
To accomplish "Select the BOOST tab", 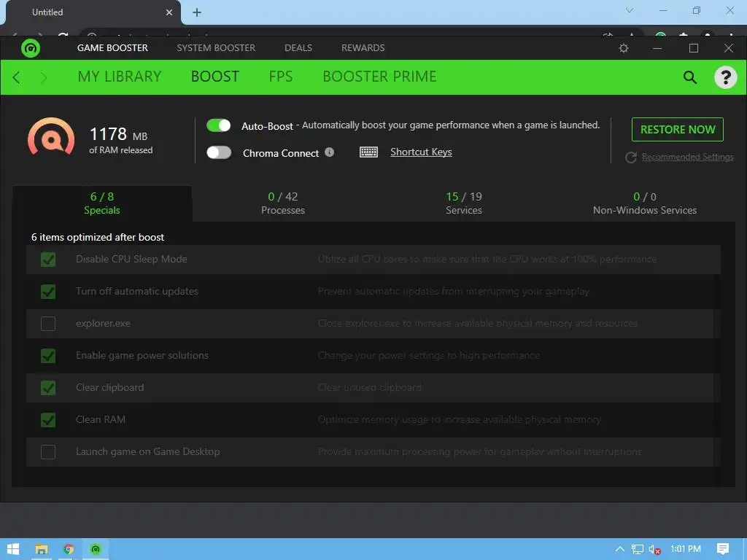I will click(215, 77).
